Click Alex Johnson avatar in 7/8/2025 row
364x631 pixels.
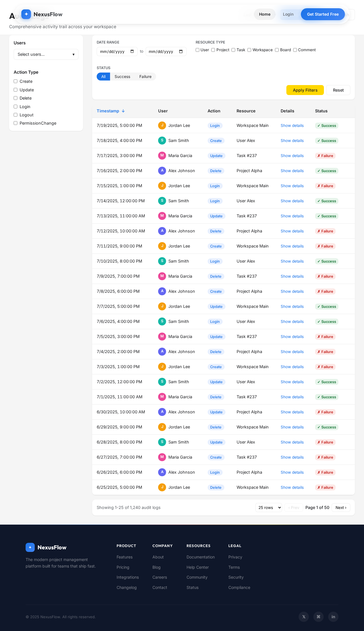pyautogui.click(x=162, y=291)
